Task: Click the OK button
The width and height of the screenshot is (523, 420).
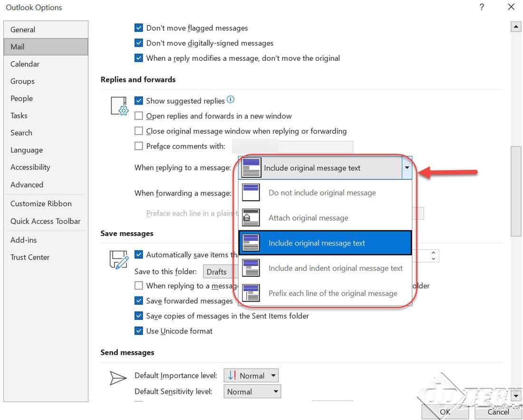Action: (x=446, y=412)
